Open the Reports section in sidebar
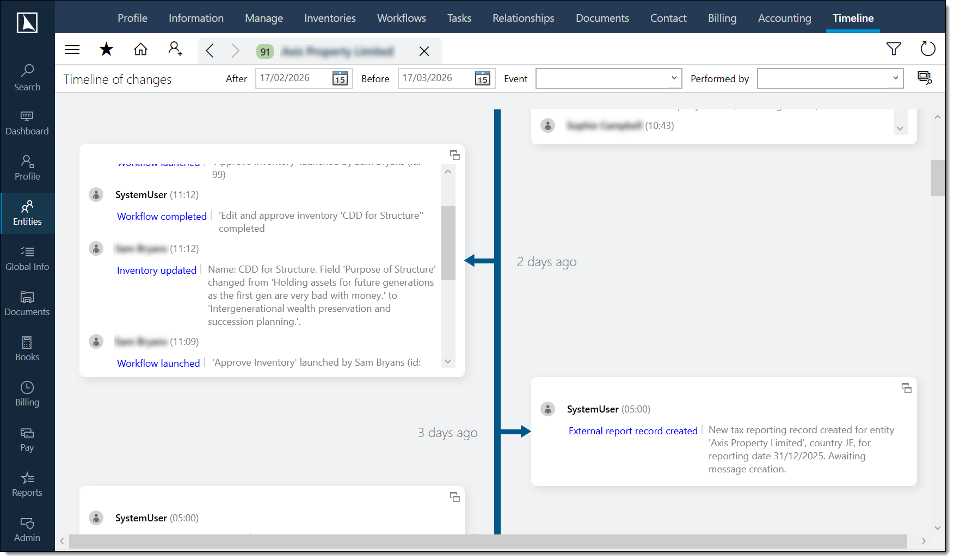The height and width of the screenshot is (560, 954). point(27,484)
